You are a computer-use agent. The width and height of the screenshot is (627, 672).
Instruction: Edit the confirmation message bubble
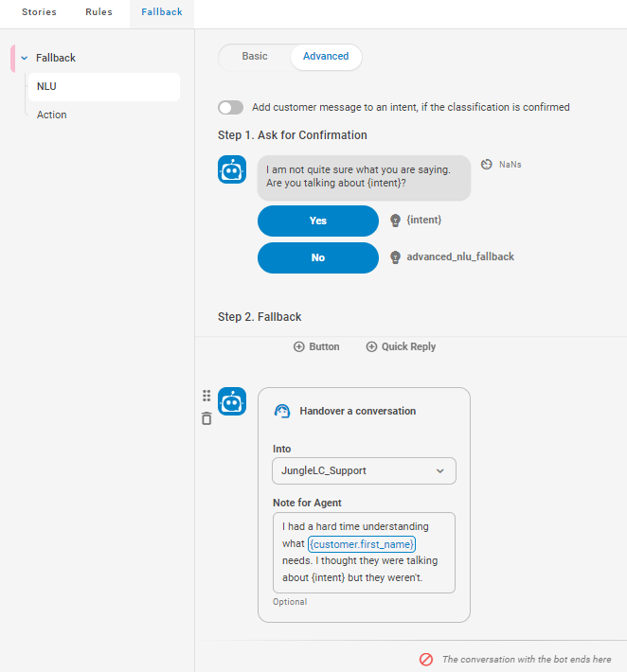click(x=364, y=177)
